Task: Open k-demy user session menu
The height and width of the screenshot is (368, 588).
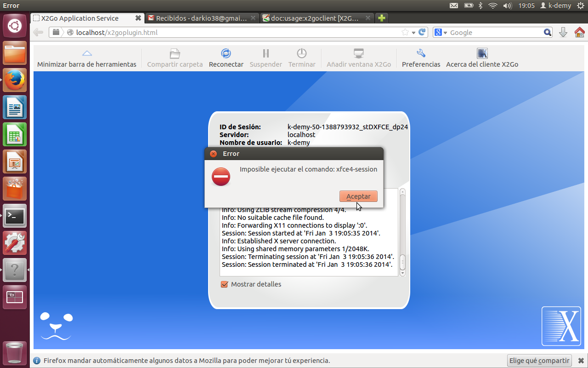Action: pyautogui.click(x=556, y=6)
